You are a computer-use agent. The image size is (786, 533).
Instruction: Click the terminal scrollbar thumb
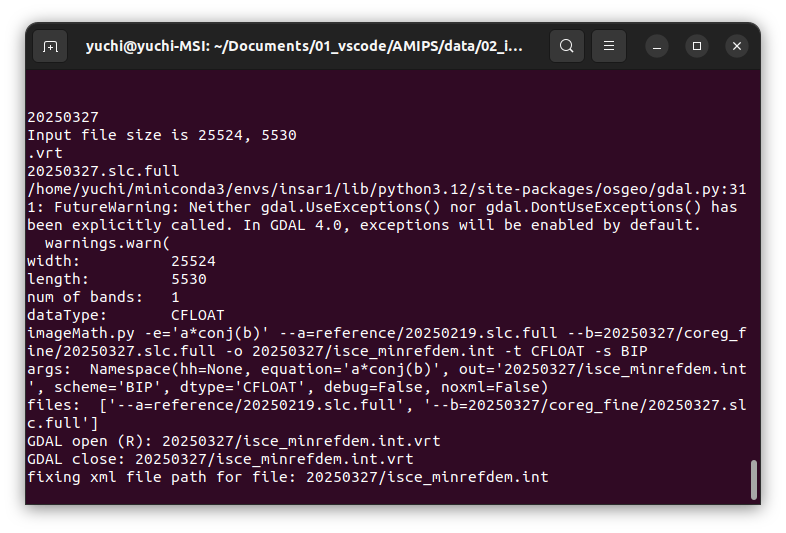(x=753, y=479)
